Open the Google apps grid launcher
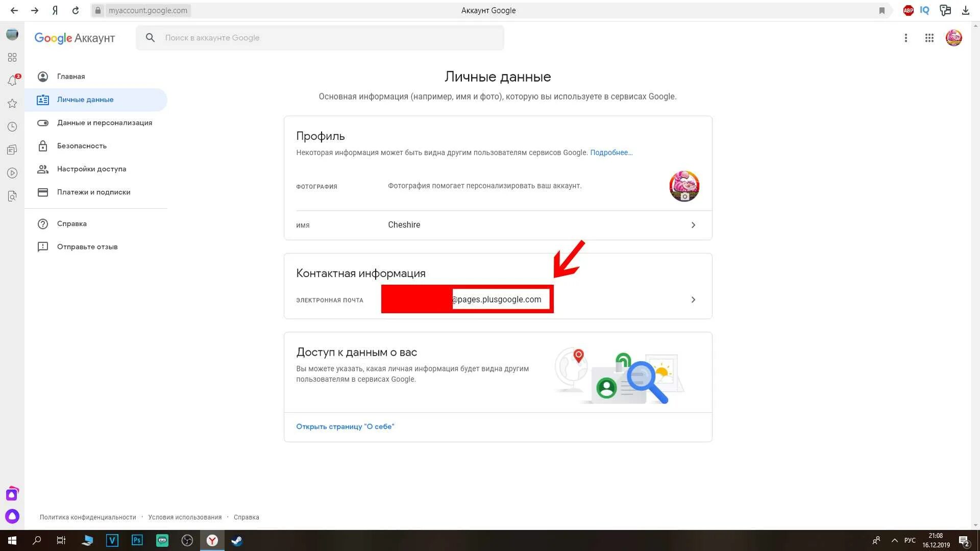Image resolution: width=980 pixels, height=551 pixels. [x=929, y=38]
